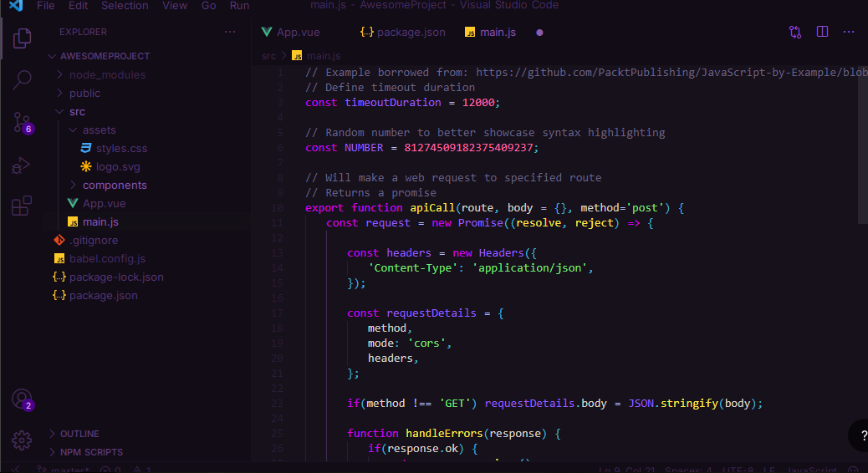Open the Search view in activity bar
868x473 pixels.
[x=22, y=79]
